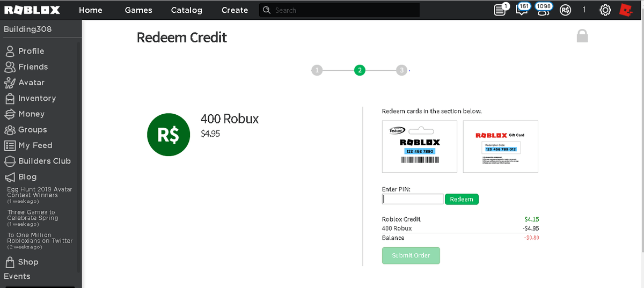Open Blog link in sidebar

click(27, 176)
